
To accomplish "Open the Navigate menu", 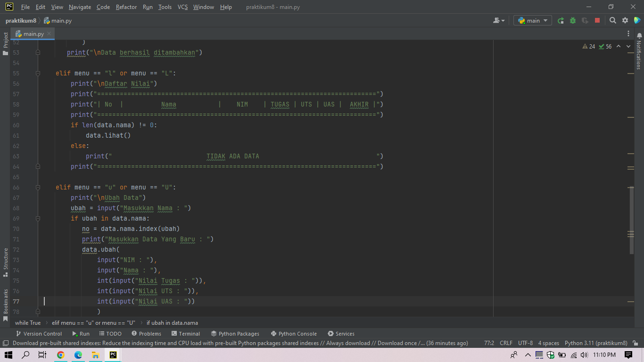I will [x=80, y=7].
